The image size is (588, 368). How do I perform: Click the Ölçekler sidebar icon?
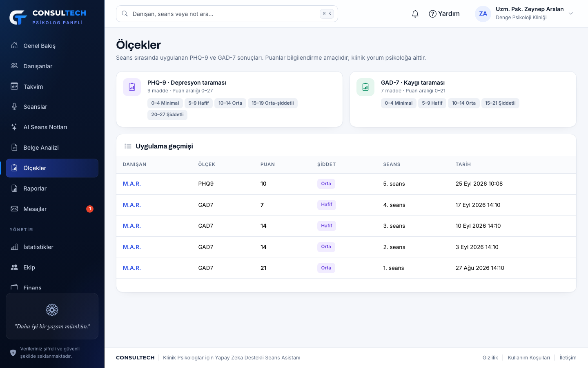coord(14,168)
